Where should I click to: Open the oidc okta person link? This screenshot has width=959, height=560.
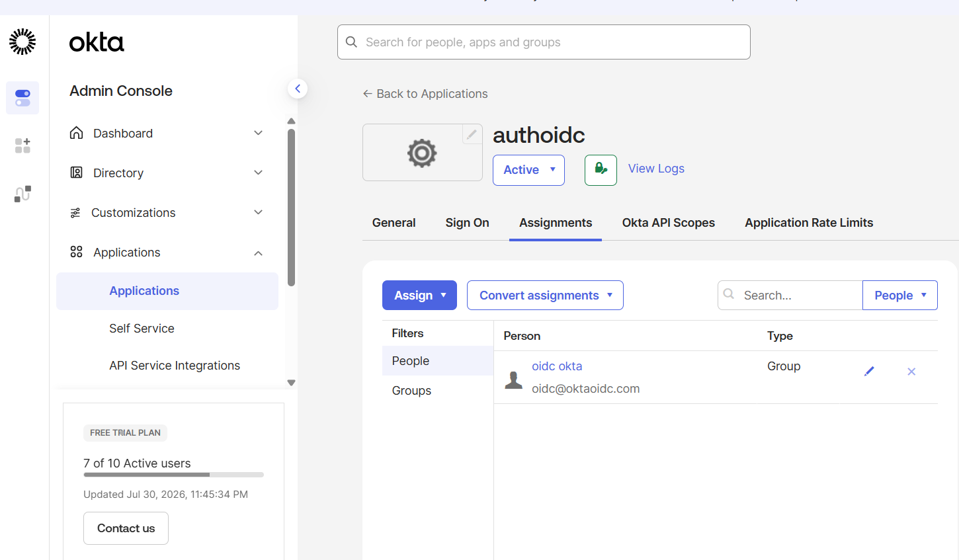pos(557,366)
